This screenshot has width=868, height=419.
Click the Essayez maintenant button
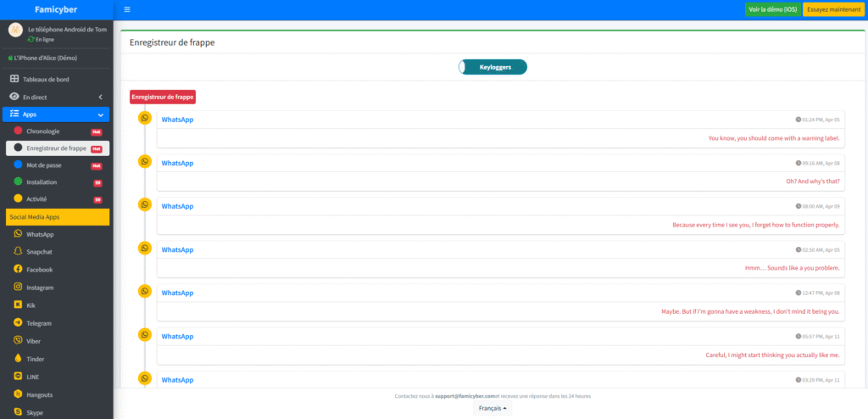pos(834,9)
